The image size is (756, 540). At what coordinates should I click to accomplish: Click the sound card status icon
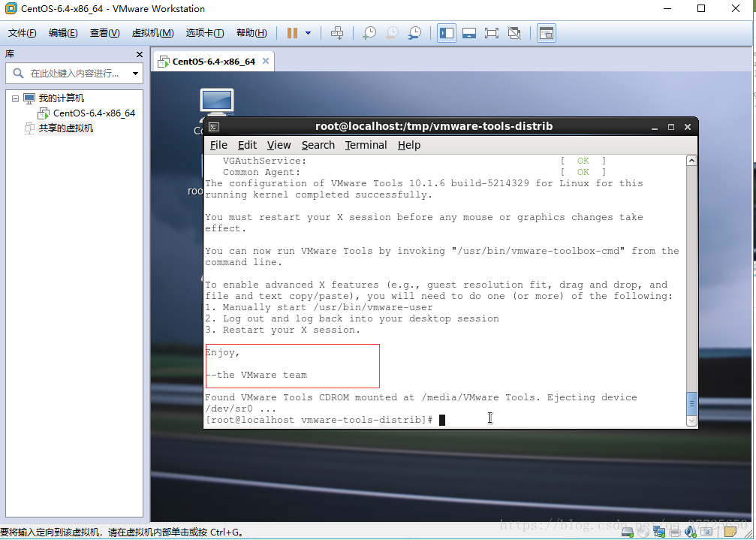tap(691, 532)
